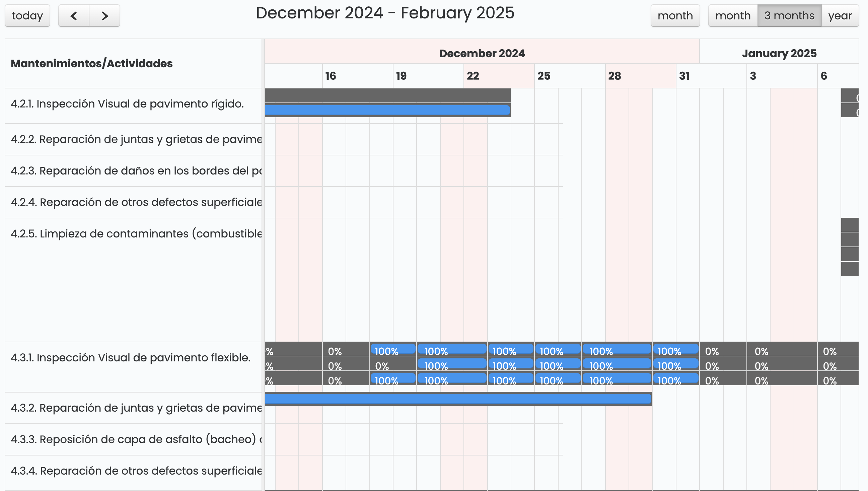Click the Mantenimientos/Actividades column header

[91, 63]
